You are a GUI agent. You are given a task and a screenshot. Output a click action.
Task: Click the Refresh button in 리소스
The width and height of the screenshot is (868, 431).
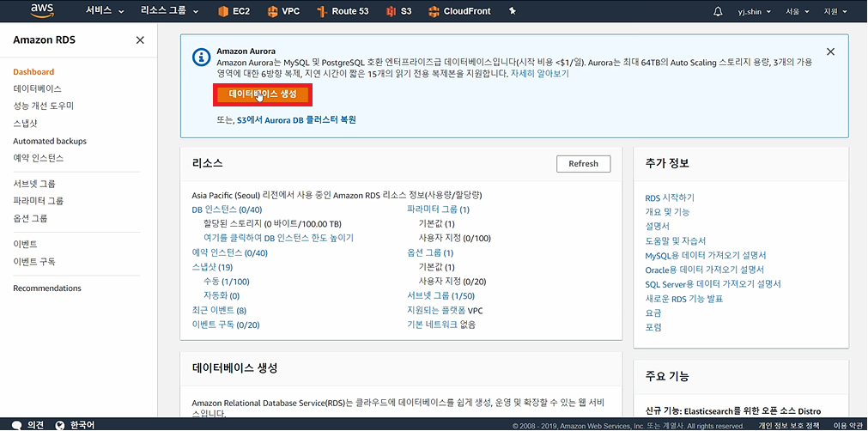pyautogui.click(x=584, y=164)
